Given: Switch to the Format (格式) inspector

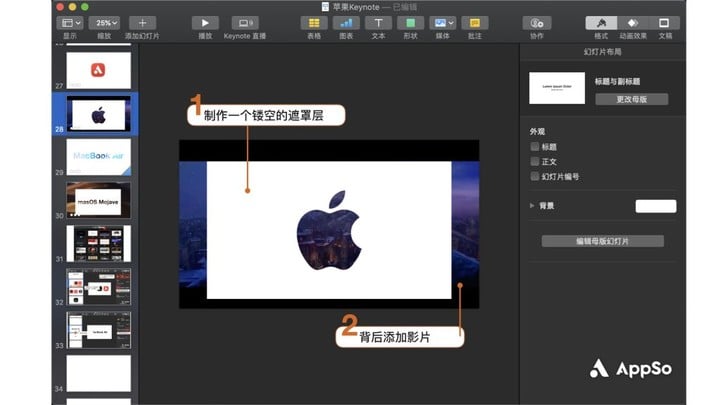Looking at the screenshot, I should pos(601,23).
